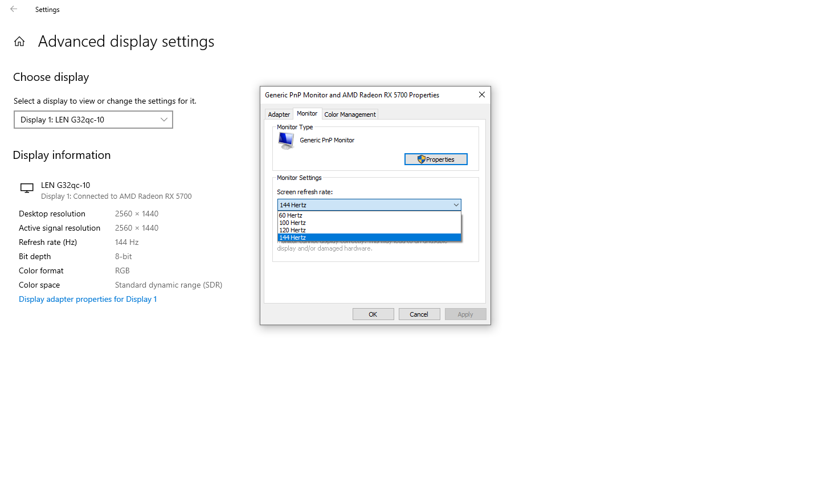Image resolution: width=826 pixels, height=504 pixels.
Task: Select the highlighted 144 Hertz option
Action: (293, 237)
